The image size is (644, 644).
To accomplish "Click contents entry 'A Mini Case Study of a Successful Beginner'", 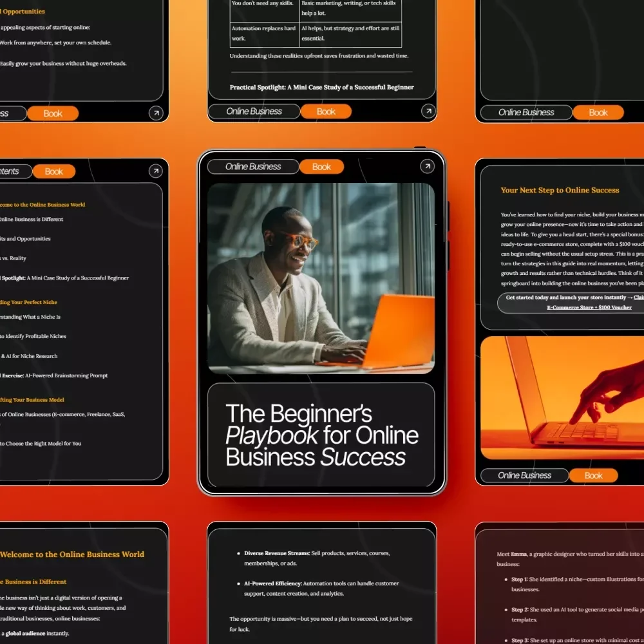I will click(x=78, y=278).
